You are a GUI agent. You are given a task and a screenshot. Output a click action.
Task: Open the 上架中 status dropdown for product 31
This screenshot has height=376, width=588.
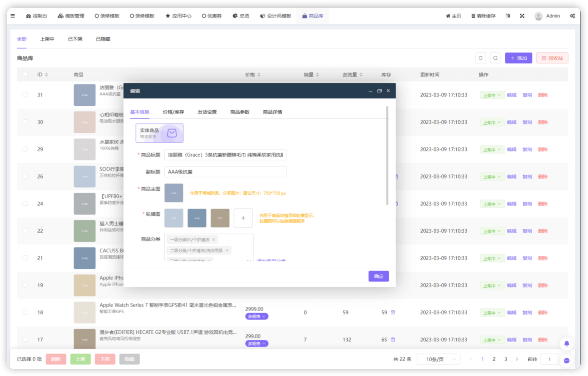click(x=491, y=95)
